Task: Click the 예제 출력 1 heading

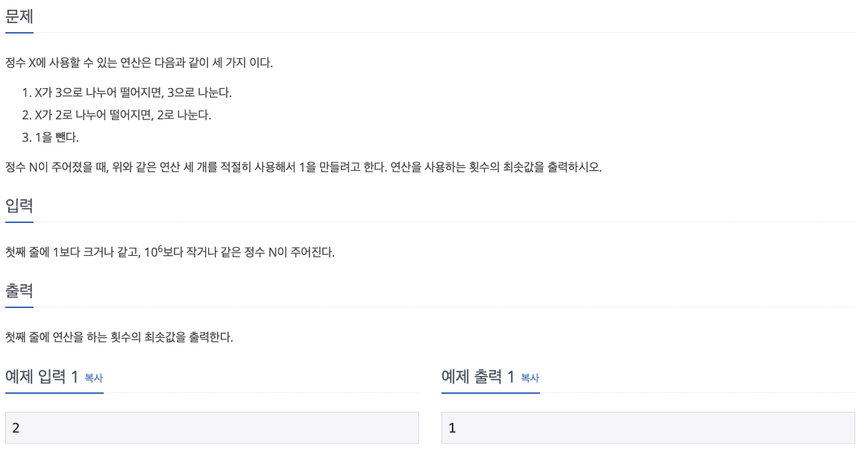Action: (x=478, y=377)
